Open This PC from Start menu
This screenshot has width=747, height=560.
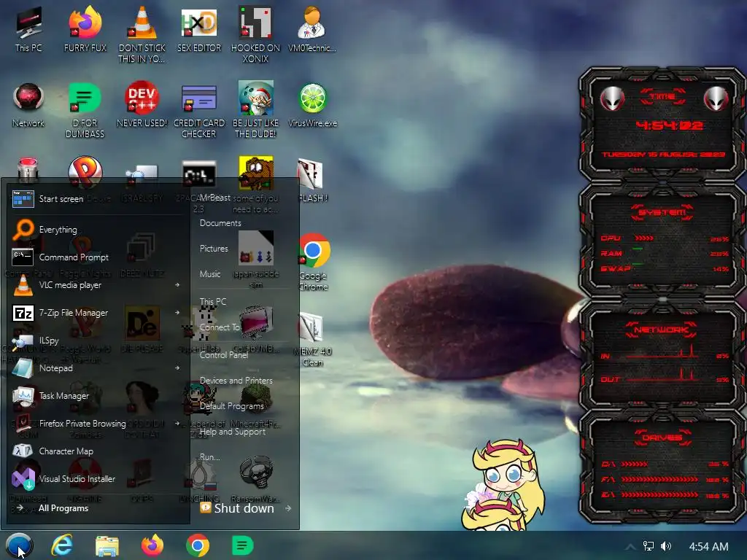click(x=213, y=302)
